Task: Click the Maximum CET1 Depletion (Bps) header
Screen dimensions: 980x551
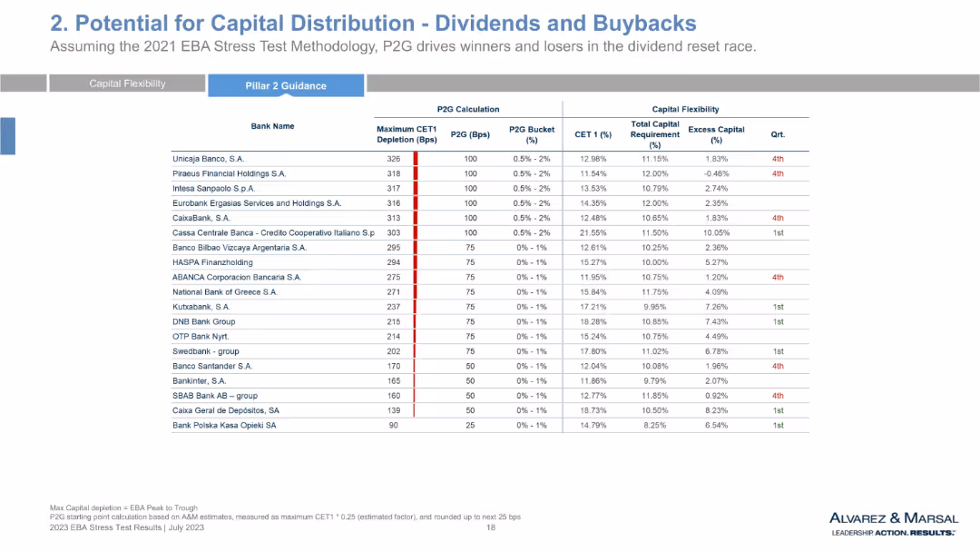Action: tap(407, 134)
